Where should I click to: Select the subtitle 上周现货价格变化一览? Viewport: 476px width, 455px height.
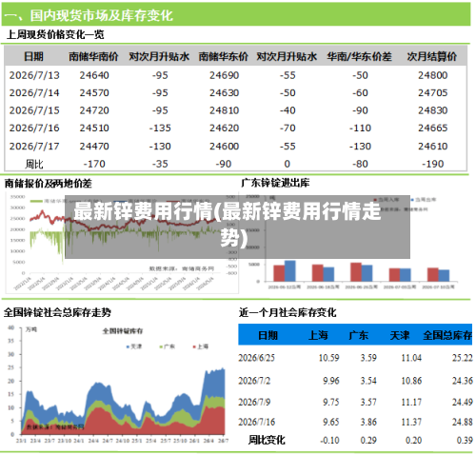click(55, 34)
